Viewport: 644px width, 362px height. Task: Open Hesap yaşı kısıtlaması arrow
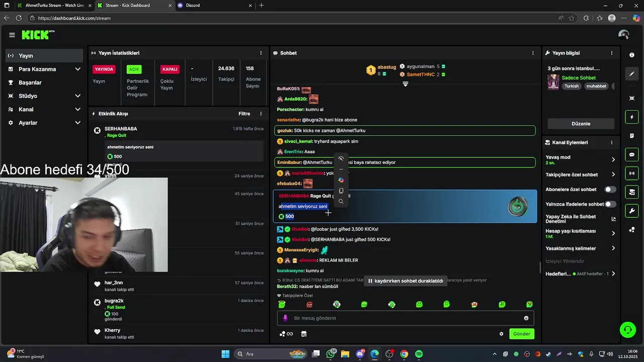(613, 233)
